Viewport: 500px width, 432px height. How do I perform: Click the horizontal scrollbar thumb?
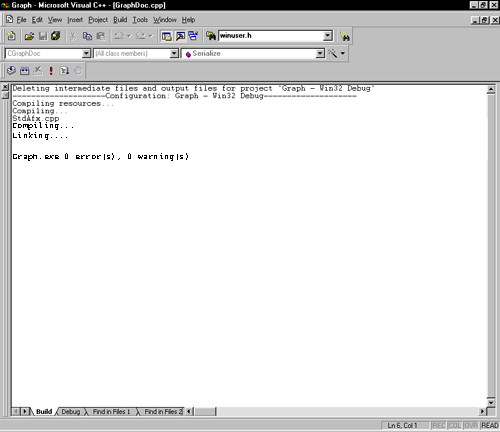(205, 412)
